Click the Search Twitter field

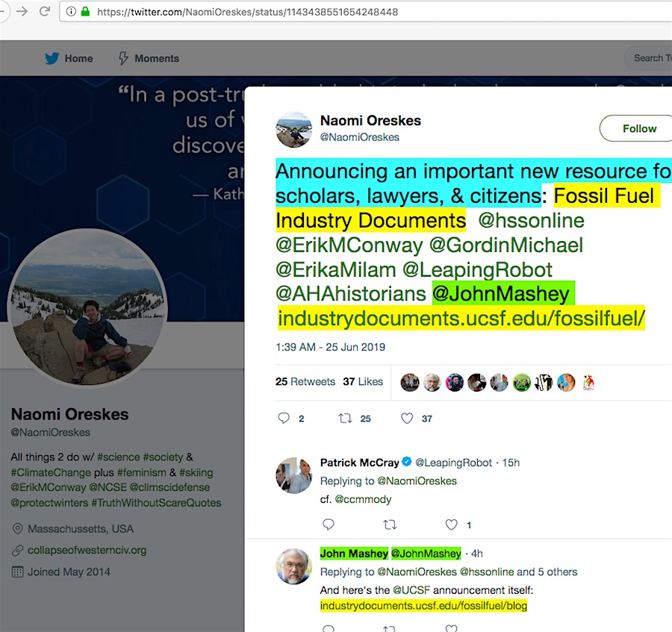pos(648,58)
